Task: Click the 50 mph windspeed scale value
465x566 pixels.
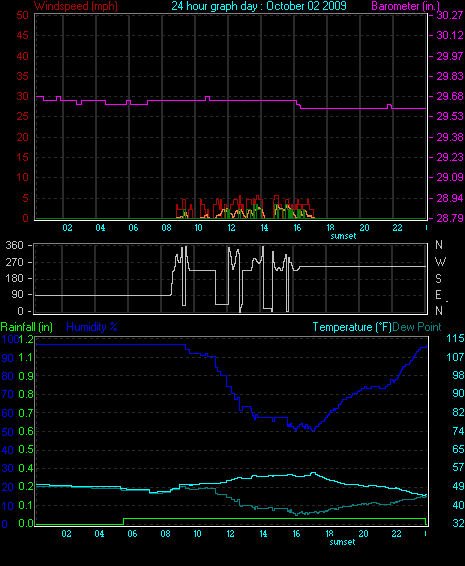Action: (22, 15)
